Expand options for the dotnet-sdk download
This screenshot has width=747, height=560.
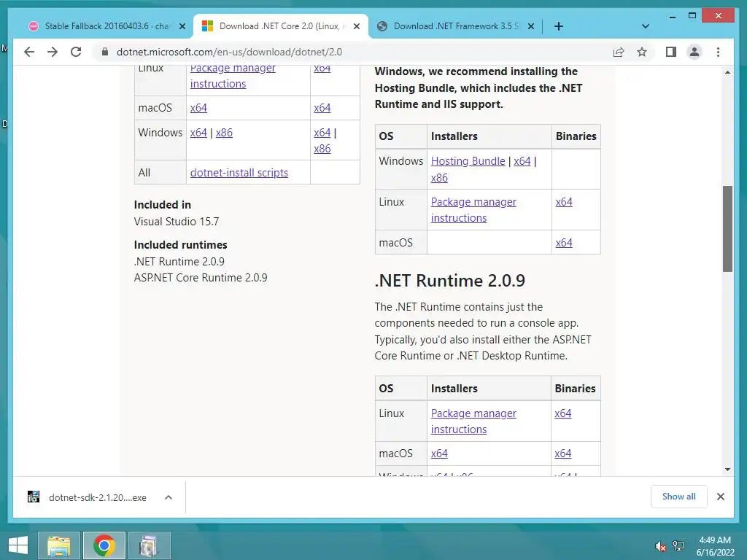tap(169, 497)
